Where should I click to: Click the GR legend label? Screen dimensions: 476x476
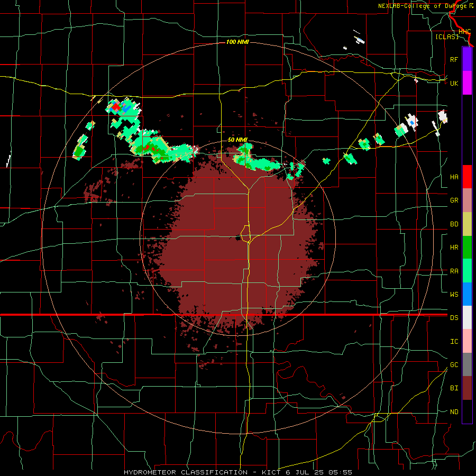point(454,200)
